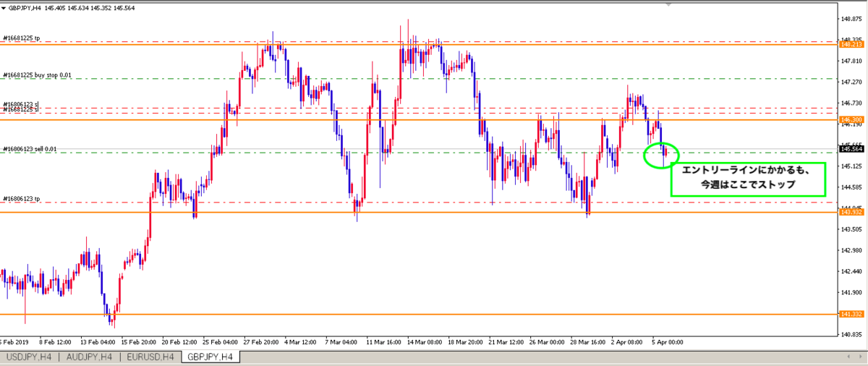Click the 25 Feb 04:00 time label
The width and height of the screenshot is (868, 366).
[221, 341]
